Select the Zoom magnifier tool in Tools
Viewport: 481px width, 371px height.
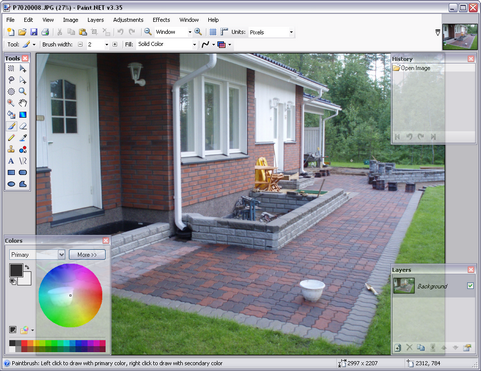(23, 91)
